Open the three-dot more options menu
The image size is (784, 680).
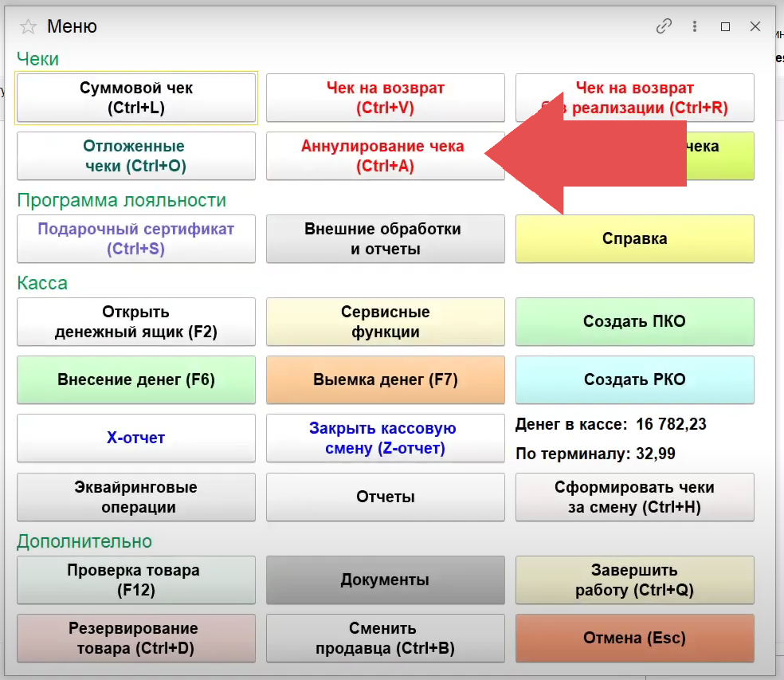(696, 26)
